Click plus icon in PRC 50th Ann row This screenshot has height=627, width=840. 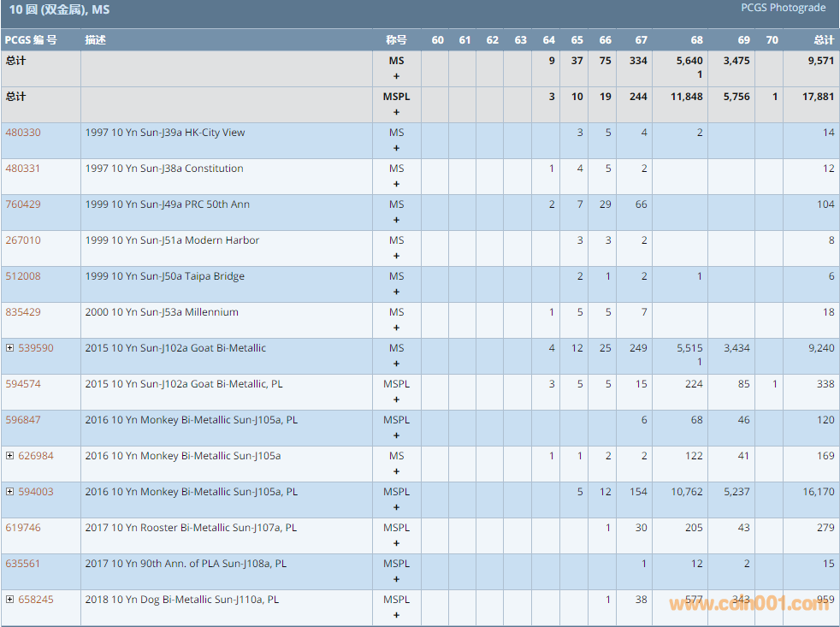click(x=396, y=220)
